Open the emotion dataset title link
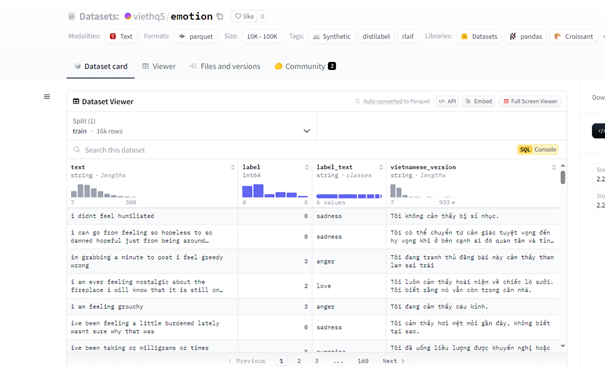 pyautogui.click(x=191, y=16)
